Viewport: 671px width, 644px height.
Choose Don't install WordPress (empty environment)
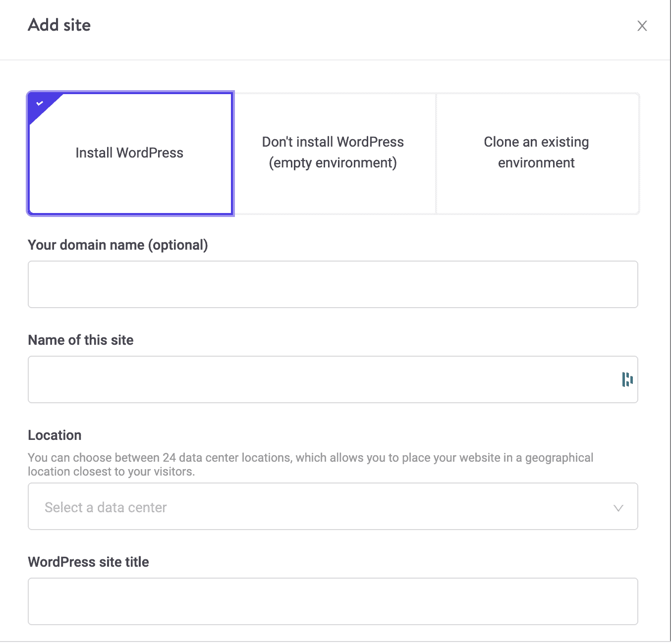point(333,153)
